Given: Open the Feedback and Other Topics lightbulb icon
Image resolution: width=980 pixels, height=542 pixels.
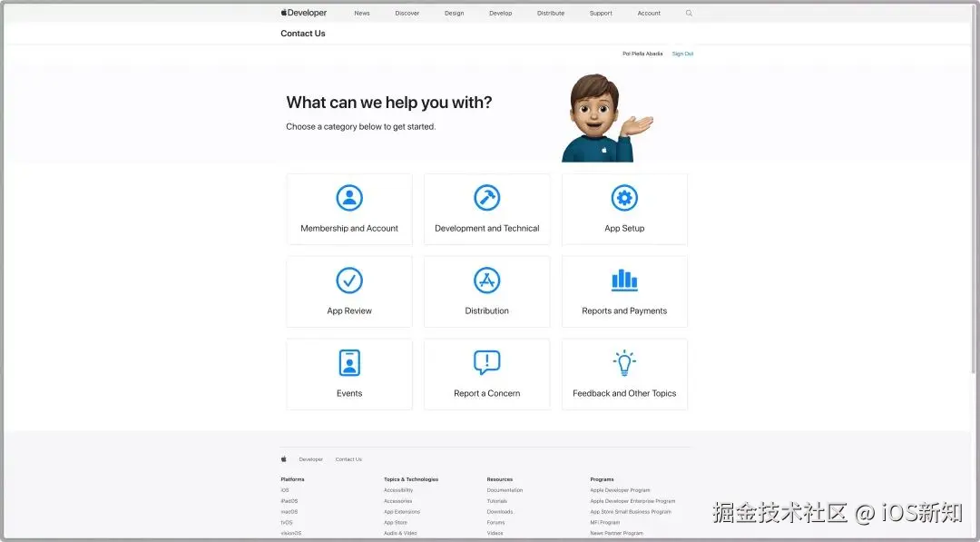Looking at the screenshot, I should click(624, 362).
